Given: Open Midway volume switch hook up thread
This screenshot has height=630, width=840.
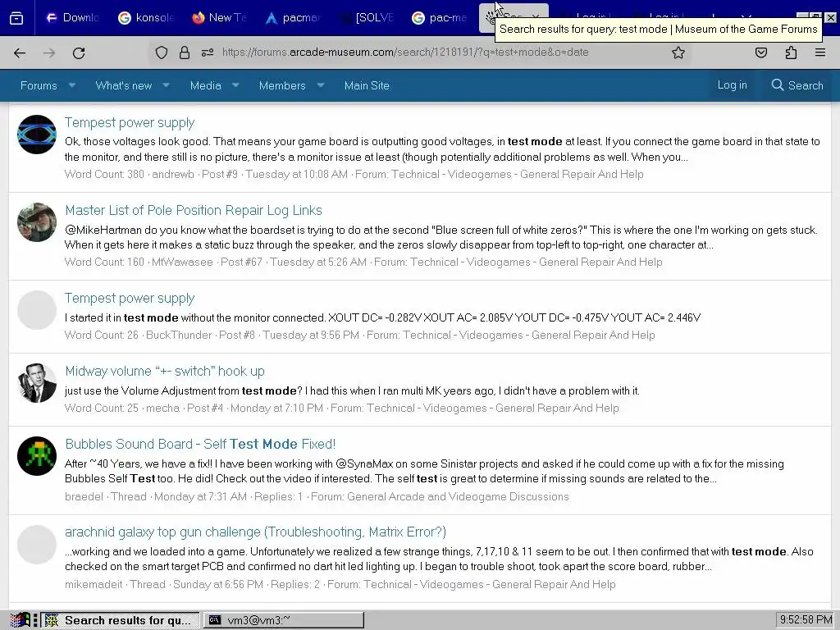Looking at the screenshot, I should tap(165, 372).
